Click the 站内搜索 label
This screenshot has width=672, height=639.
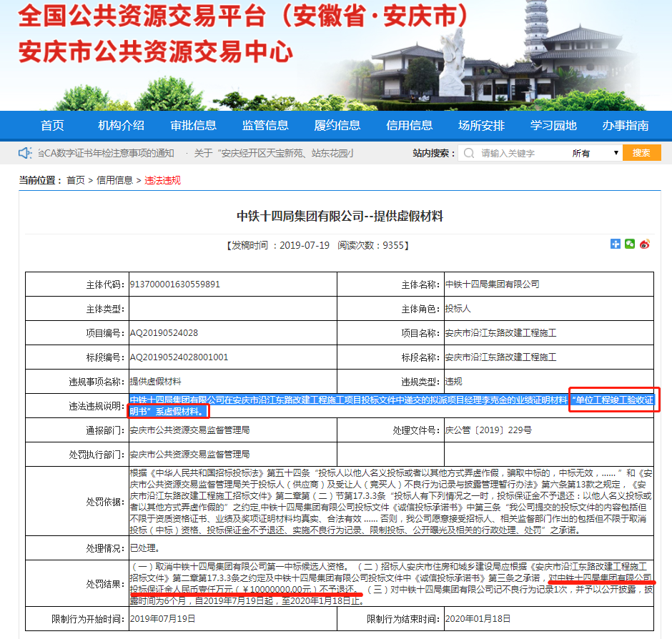(x=434, y=153)
